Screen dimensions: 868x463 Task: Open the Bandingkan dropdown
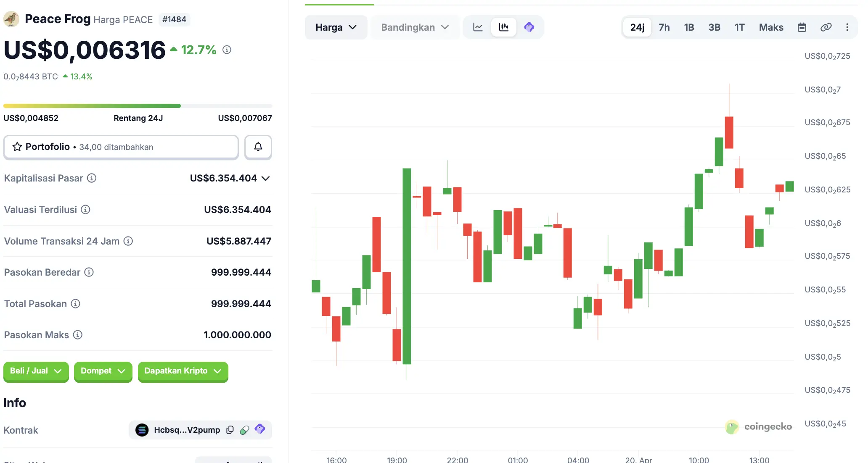point(415,27)
